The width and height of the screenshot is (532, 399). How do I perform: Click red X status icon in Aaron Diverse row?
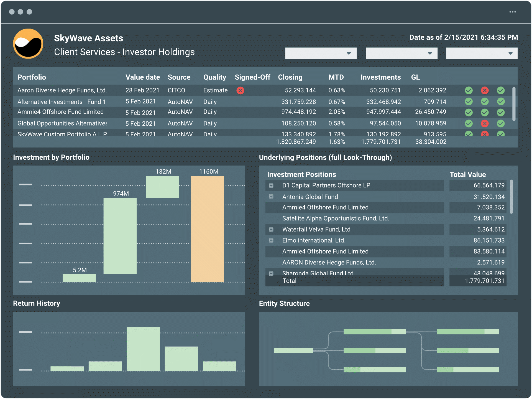[x=485, y=90]
